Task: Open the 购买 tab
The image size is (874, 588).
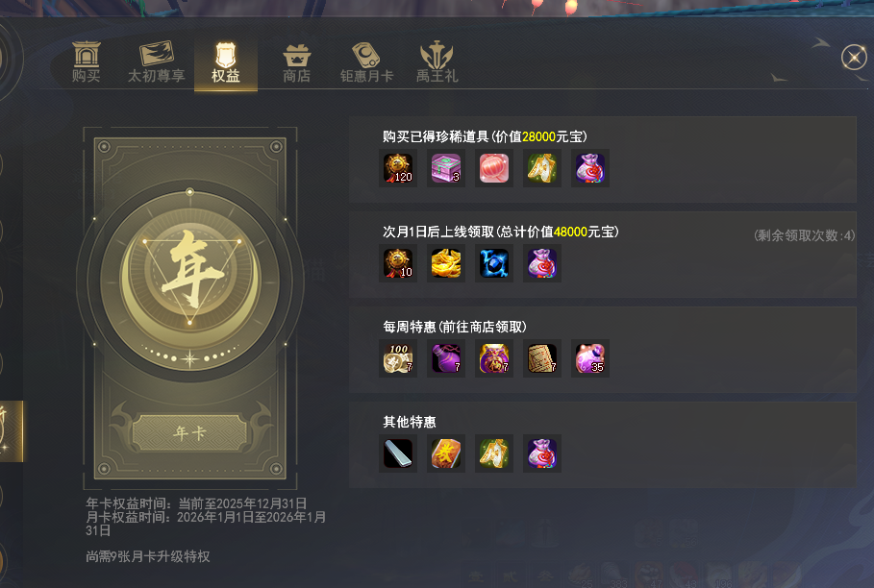Action: 86,61
